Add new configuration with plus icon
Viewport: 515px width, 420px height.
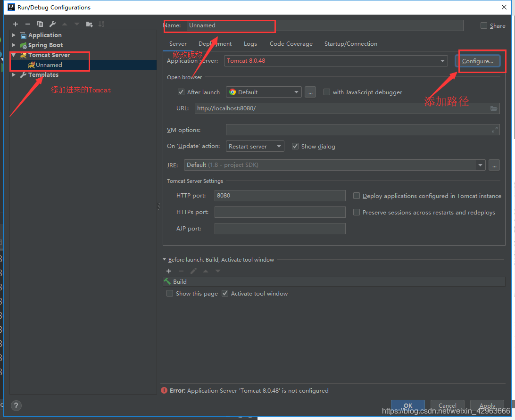(16, 24)
